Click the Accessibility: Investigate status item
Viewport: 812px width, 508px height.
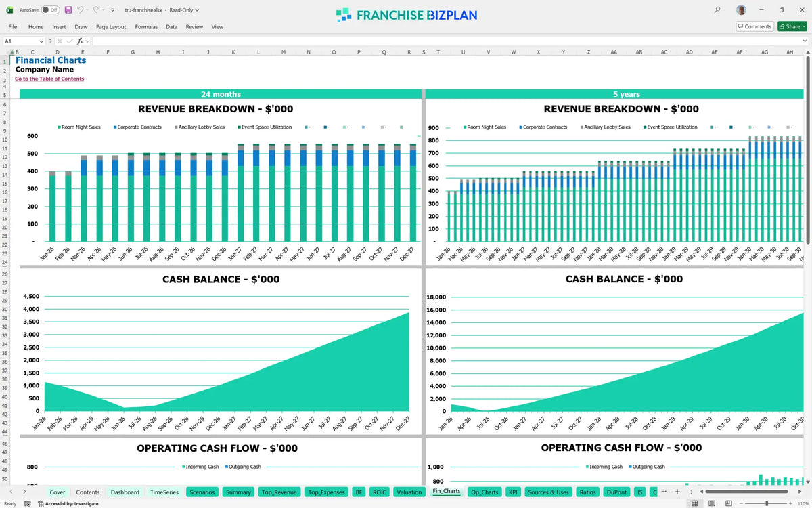[68, 503]
